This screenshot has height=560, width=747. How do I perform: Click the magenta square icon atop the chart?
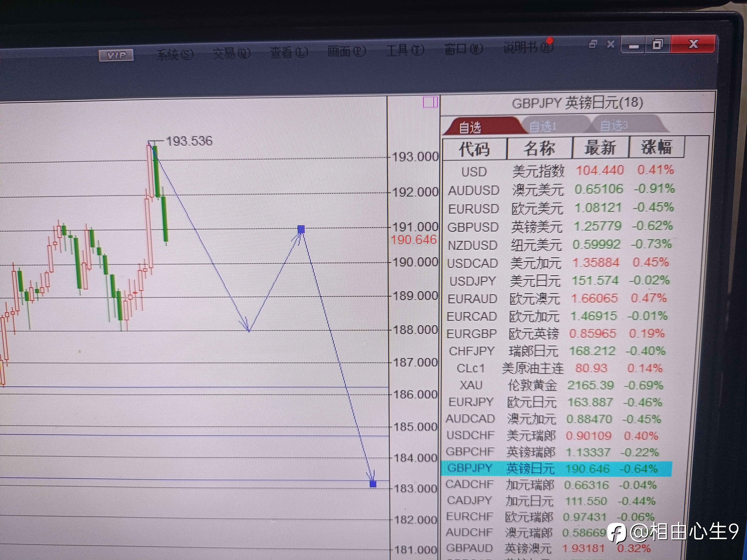click(430, 102)
